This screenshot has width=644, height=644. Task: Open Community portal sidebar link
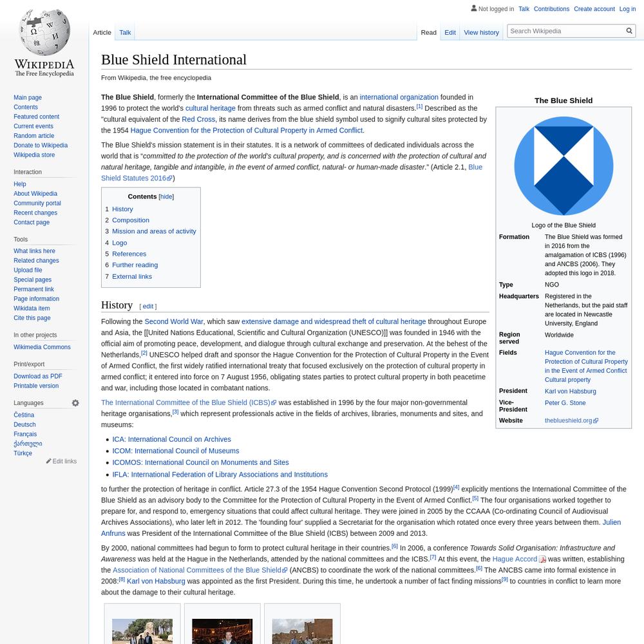(37, 204)
